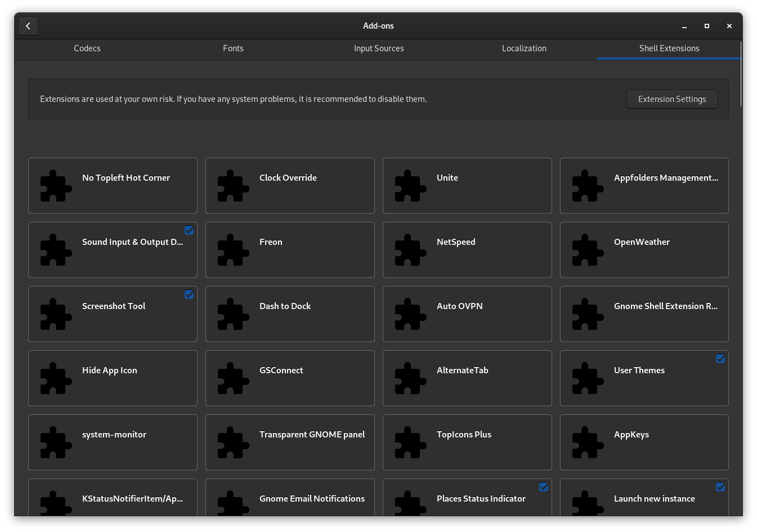Select the KStatusNotifierItem/Ap... label

pyautogui.click(x=133, y=499)
